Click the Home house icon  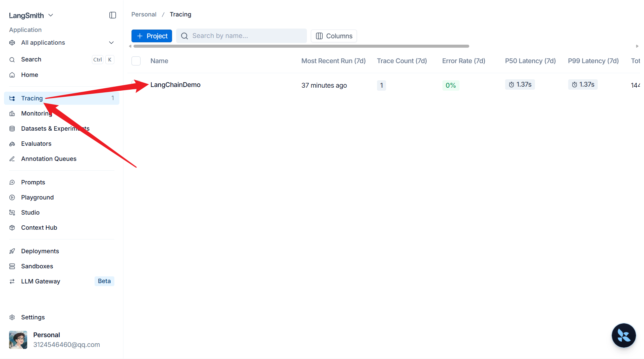(12, 75)
